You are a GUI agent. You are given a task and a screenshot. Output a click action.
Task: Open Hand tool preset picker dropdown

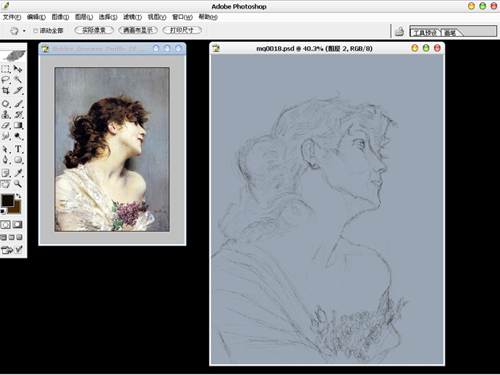coord(24,31)
